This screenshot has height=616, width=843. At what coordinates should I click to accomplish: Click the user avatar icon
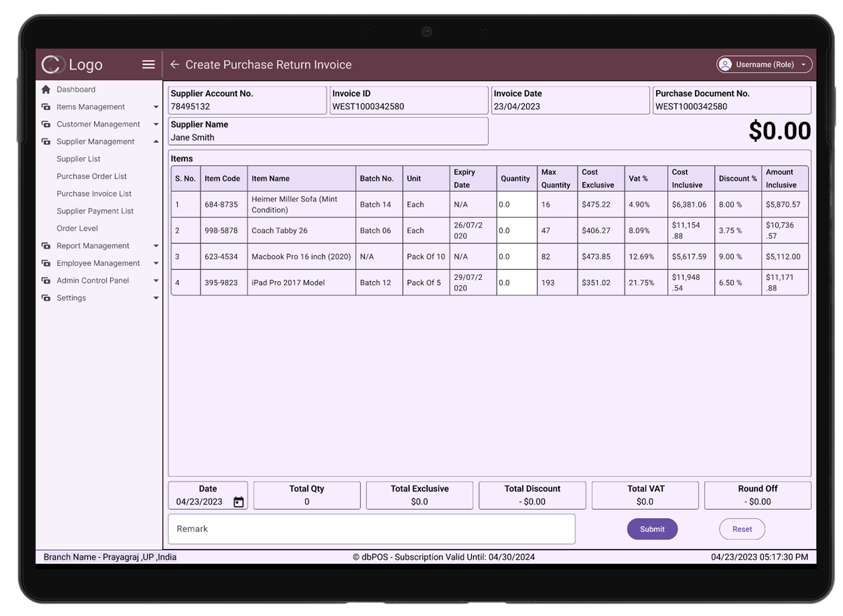point(725,65)
